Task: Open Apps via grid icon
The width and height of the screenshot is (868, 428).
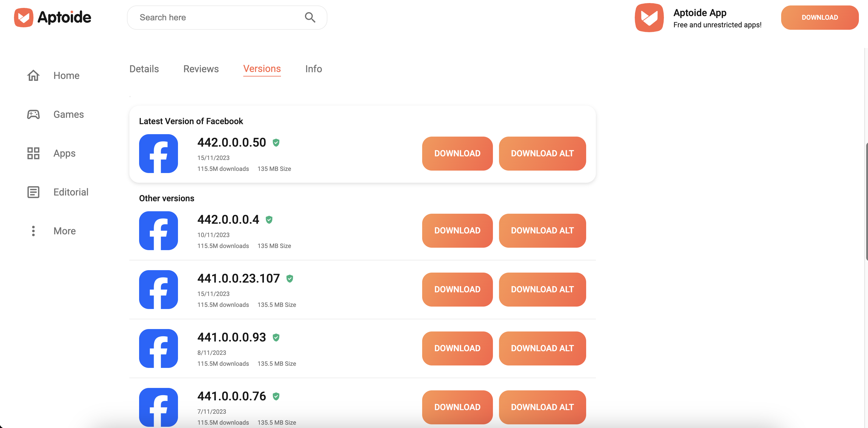Action: tap(33, 153)
